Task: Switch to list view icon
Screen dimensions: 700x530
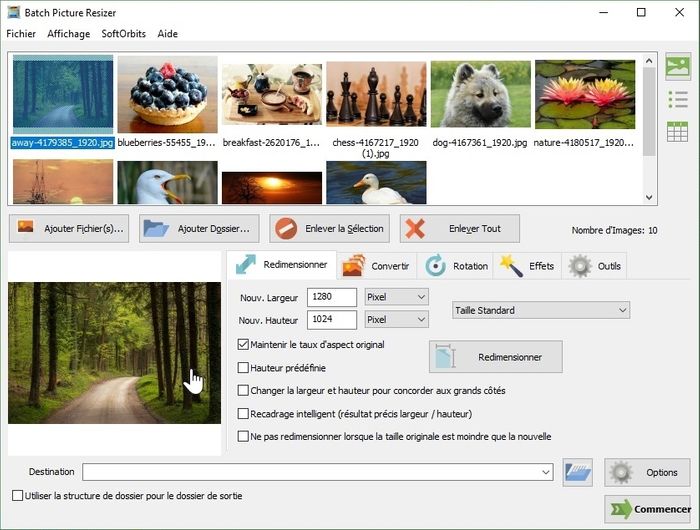Action: point(678,99)
